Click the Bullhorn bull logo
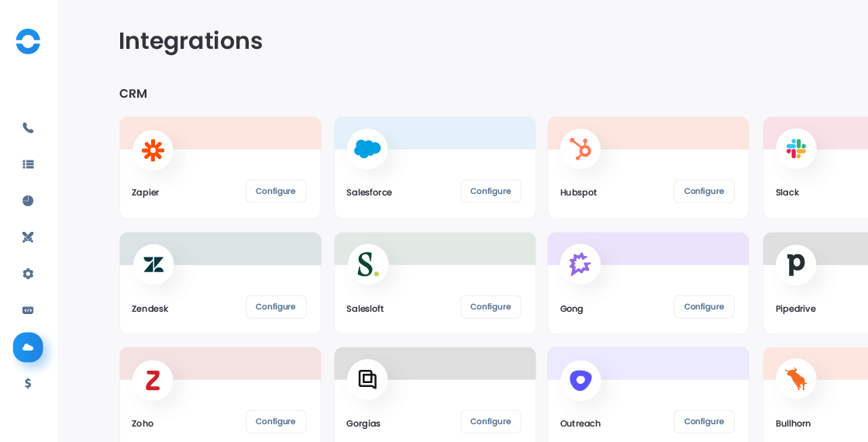 (796, 379)
